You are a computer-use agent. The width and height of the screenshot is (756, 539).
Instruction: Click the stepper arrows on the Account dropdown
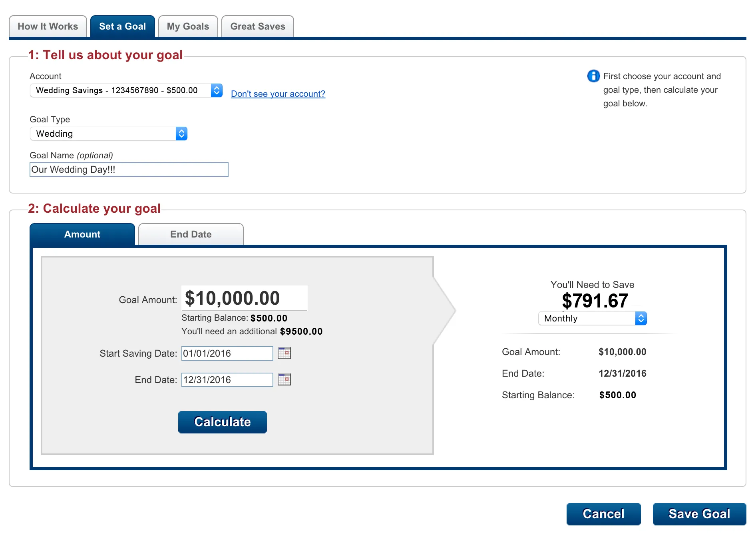217,90
